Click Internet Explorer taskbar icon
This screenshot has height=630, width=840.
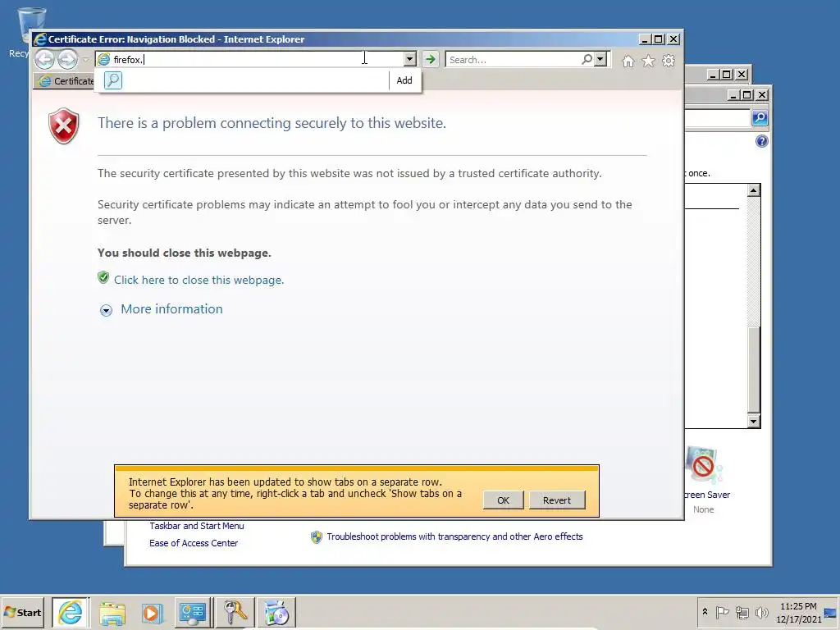click(71, 612)
